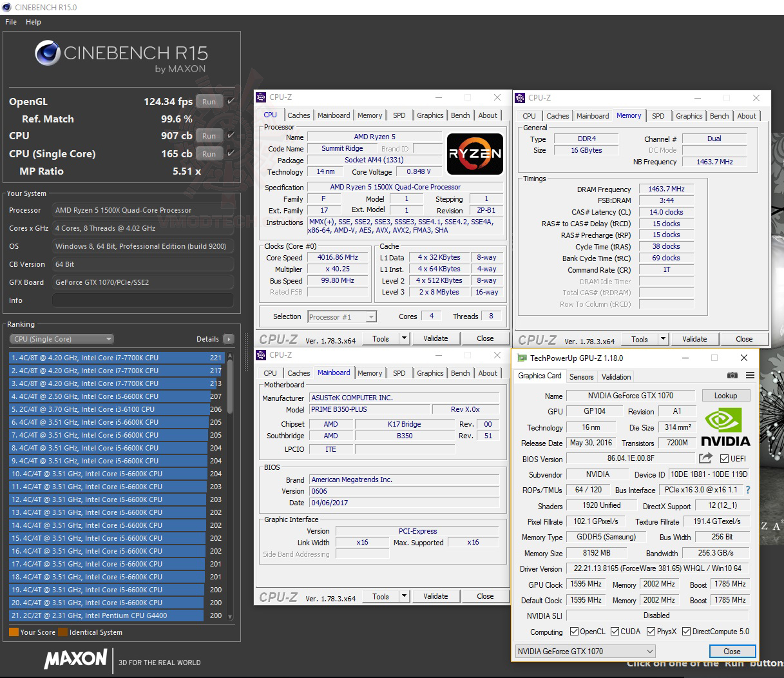Toggle the CUDA checkbox

[x=615, y=632]
